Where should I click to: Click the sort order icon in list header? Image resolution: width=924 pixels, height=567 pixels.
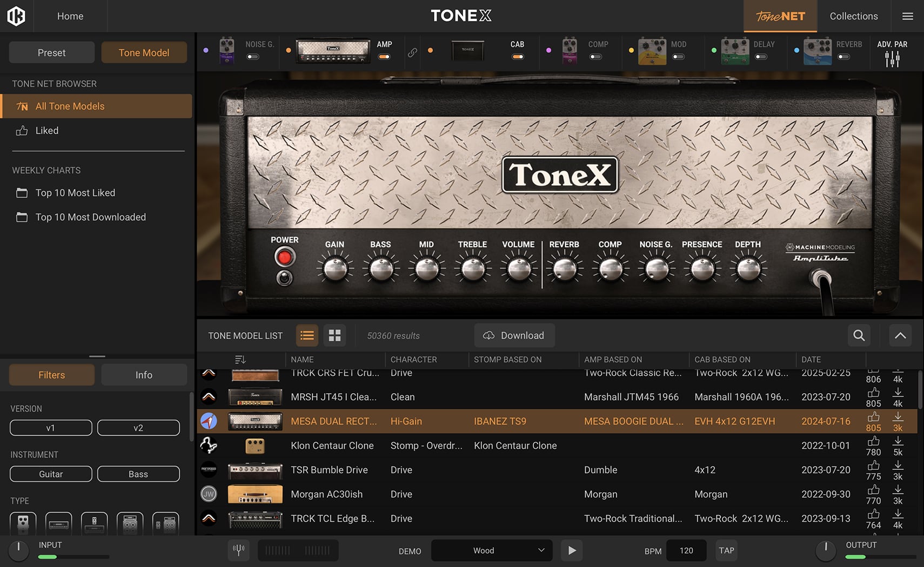240,360
